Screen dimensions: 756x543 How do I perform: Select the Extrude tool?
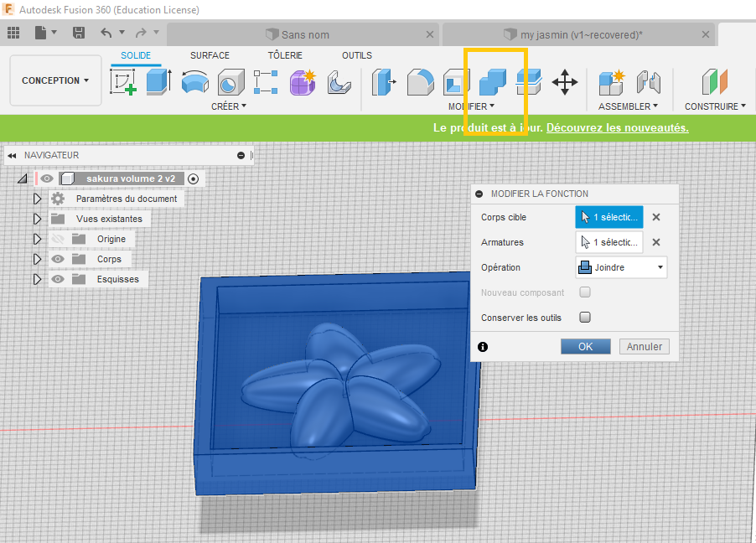pos(158,81)
